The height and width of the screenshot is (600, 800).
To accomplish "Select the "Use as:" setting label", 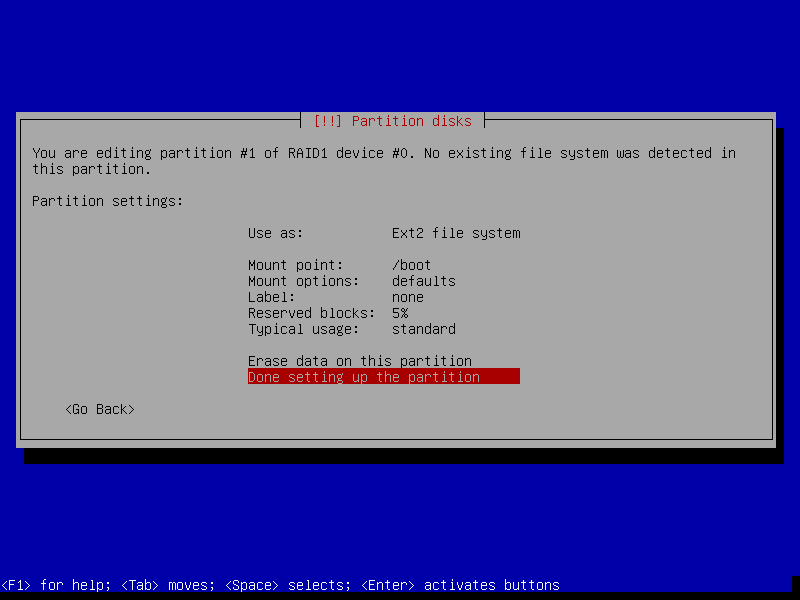I will 275,233.
